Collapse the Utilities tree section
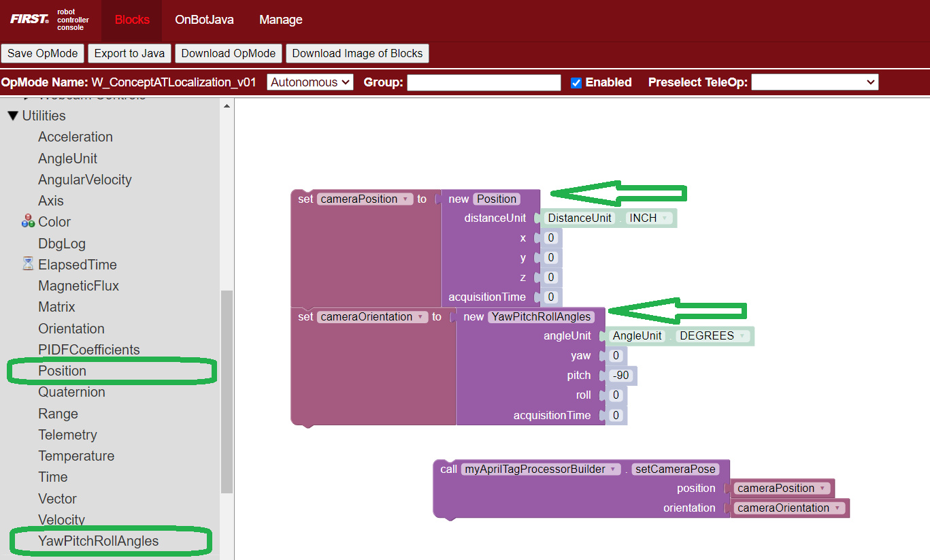930x560 pixels. (x=13, y=116)
